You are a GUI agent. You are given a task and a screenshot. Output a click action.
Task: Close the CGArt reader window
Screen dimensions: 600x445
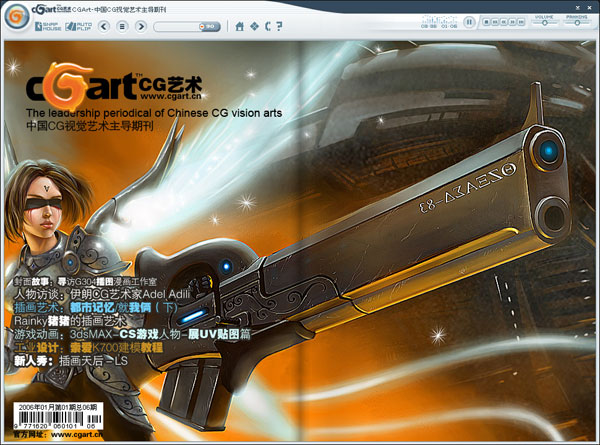tap(590, 7)
